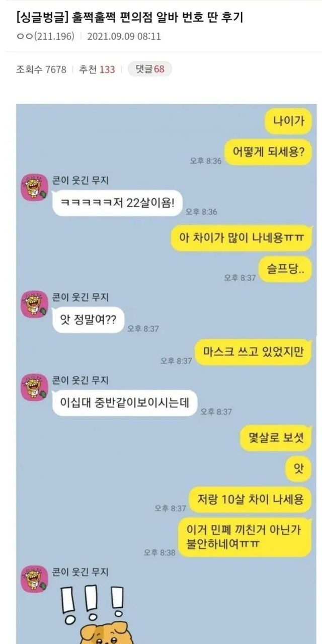Click the first 콘이 웃긴 무지 profile avatar
The height and width of the screenshot is (644, 322).
[x=34, y=187]
